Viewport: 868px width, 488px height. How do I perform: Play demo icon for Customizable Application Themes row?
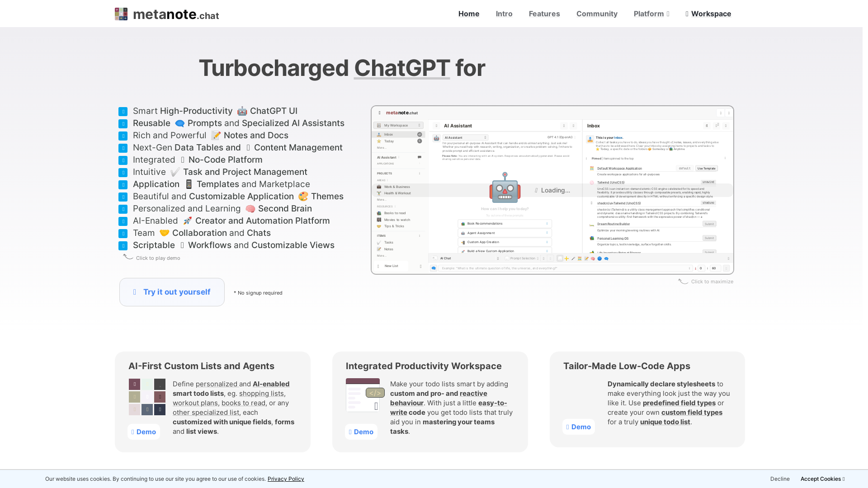pyautogui.click(x=123, y=197)
